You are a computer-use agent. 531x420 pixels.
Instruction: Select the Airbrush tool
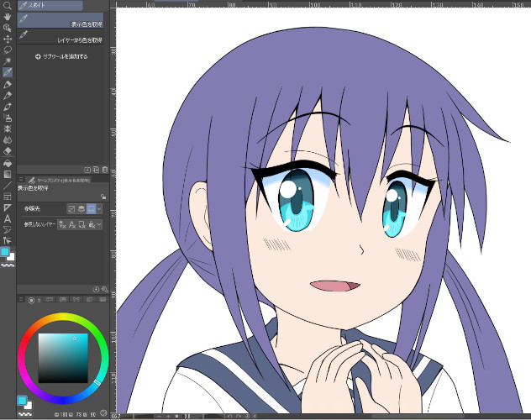point(7,118)
